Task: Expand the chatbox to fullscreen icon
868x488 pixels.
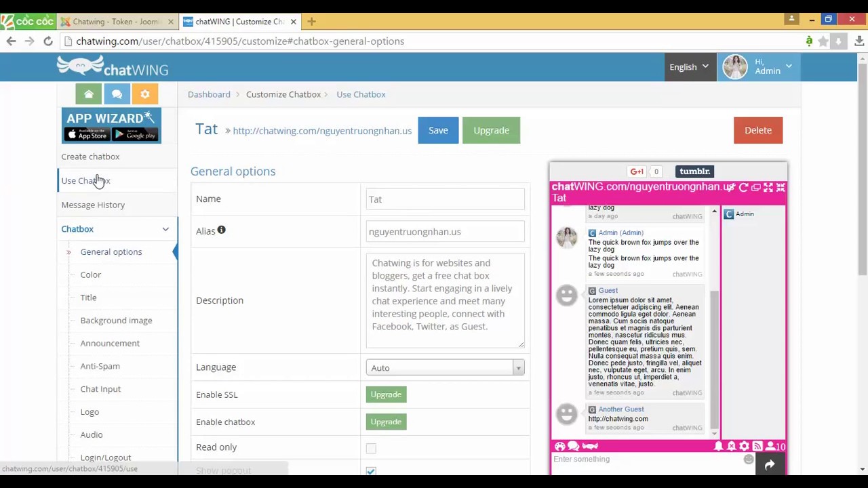Action: click(768, 187)
